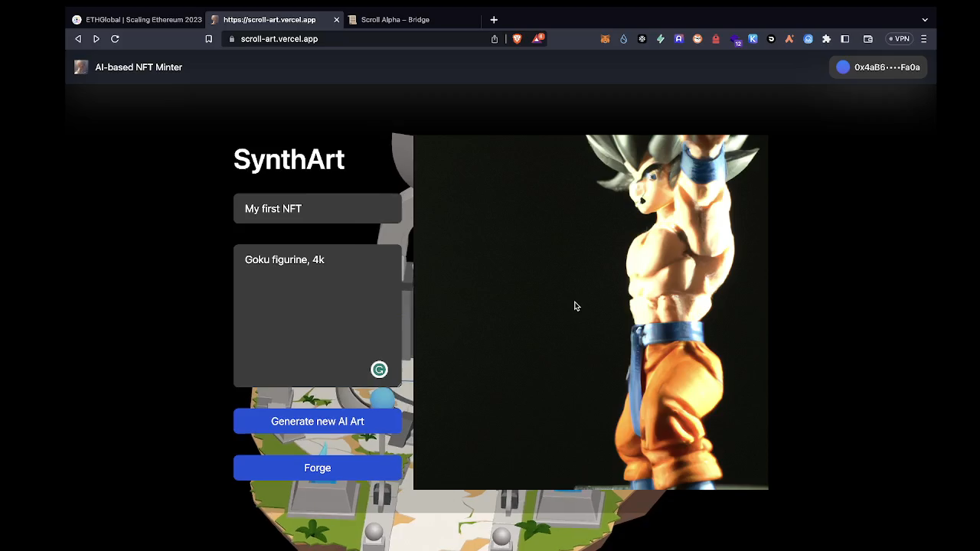
Task: Click the Grammarly icon in prompt box
Action: [379, 370]
